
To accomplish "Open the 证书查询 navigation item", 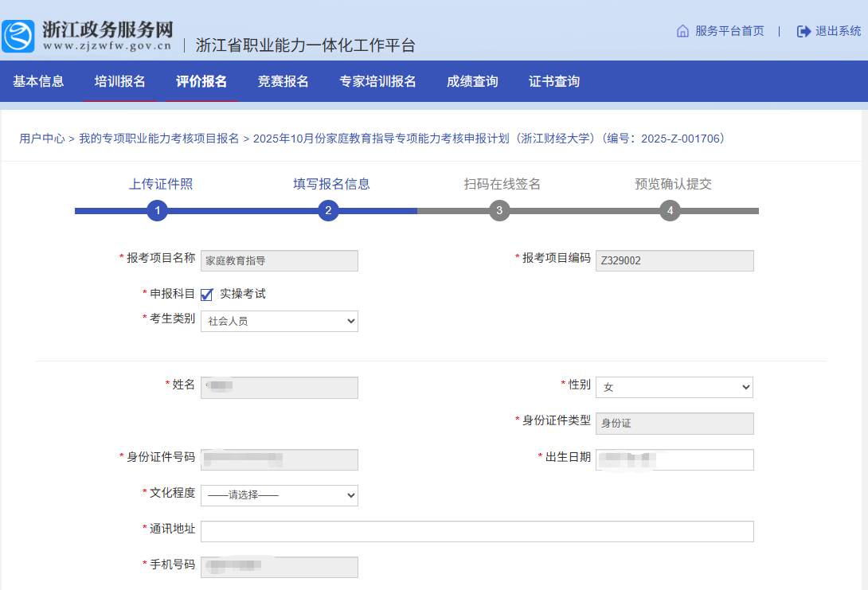I will [554, 81].
